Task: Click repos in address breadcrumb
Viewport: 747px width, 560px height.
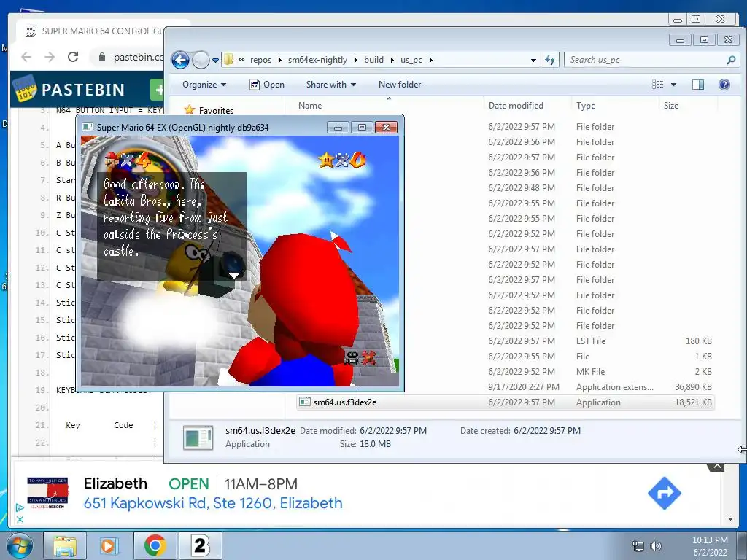Action: click(260, 60)
